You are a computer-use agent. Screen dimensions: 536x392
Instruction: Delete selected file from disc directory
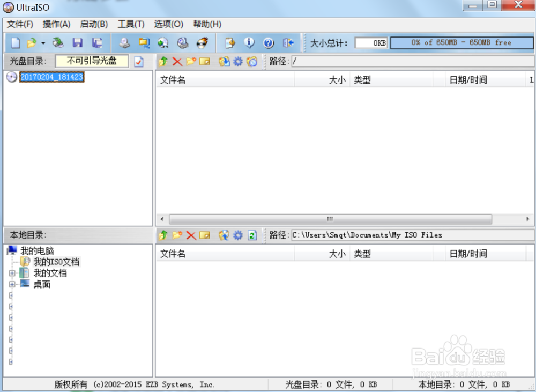(177, 61)
